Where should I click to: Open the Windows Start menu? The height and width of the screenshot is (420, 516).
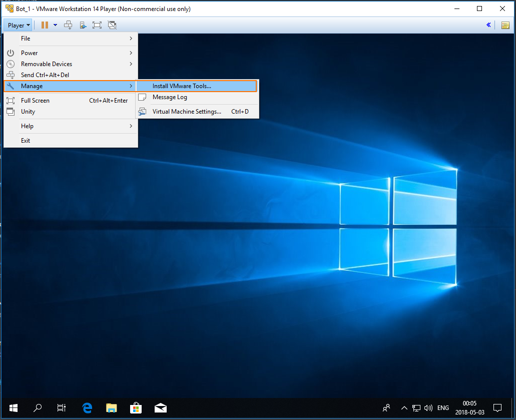14,408
